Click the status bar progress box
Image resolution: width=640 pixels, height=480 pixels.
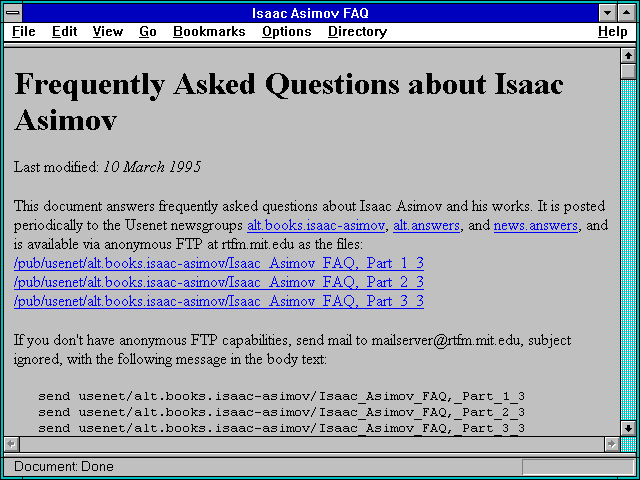point(578,467)
